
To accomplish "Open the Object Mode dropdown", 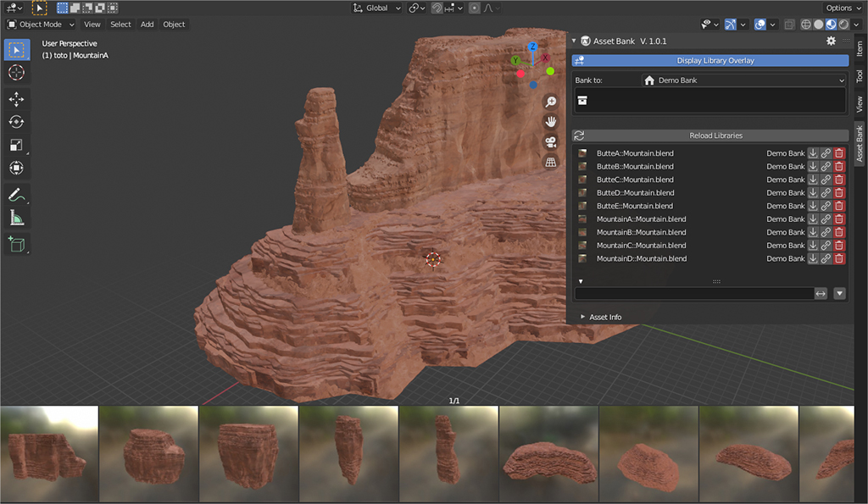I will [41, 25].
